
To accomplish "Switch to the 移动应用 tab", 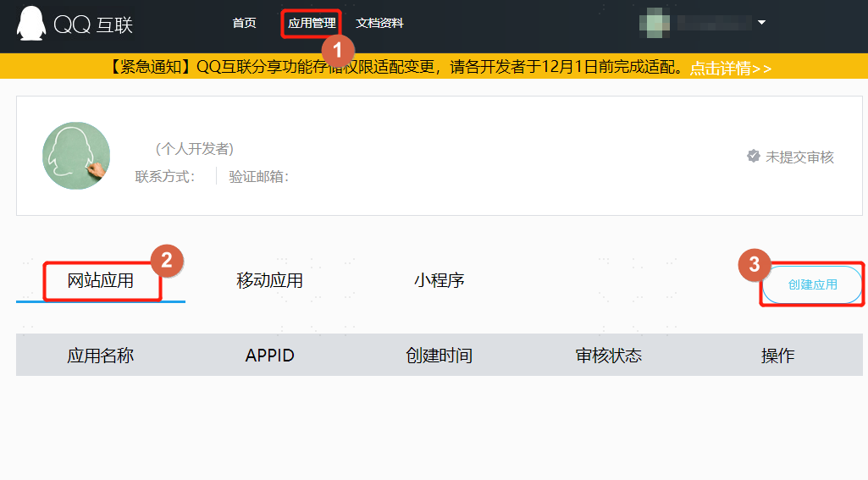I will (269, 281).
